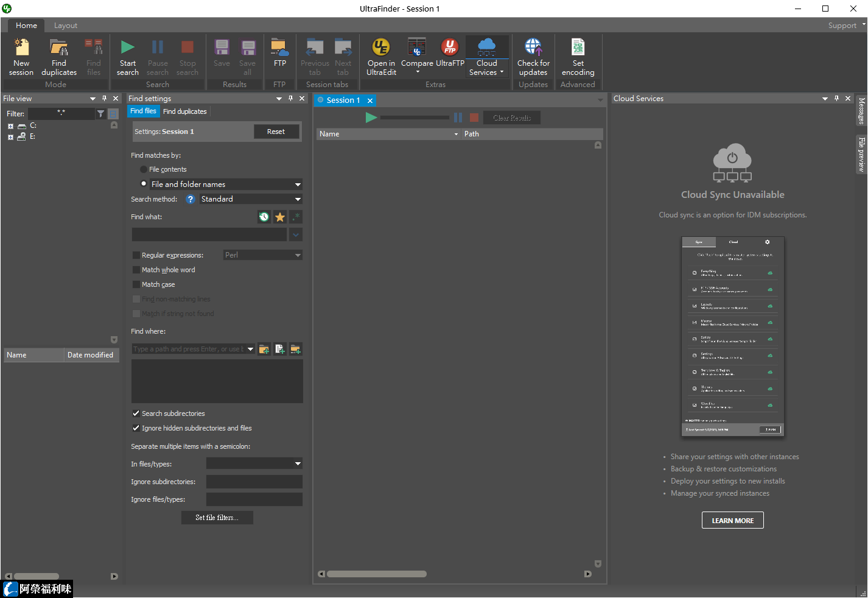868x598 pixels.
Task: Open the Messages side tab
Action: (861, 111)
